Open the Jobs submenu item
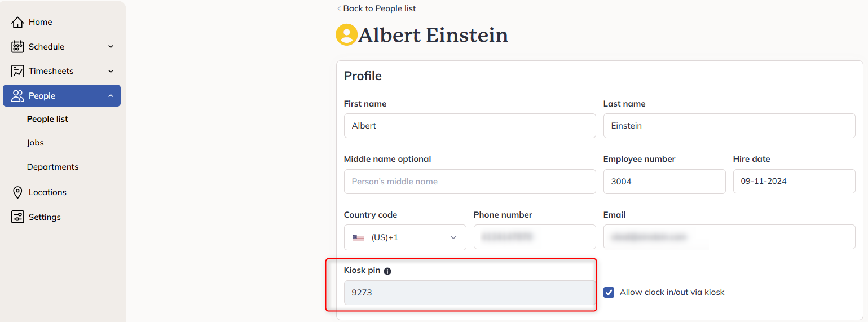This screenshot has height=322, width=868. (x=36, y=143)
